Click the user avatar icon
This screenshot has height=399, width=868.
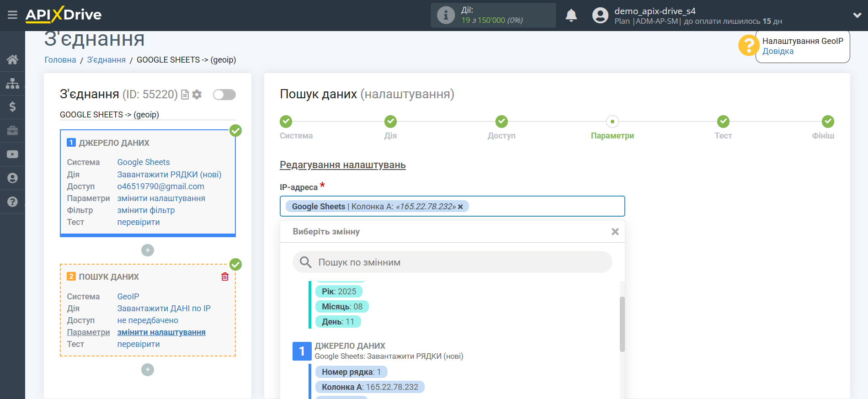coord(600,15)
